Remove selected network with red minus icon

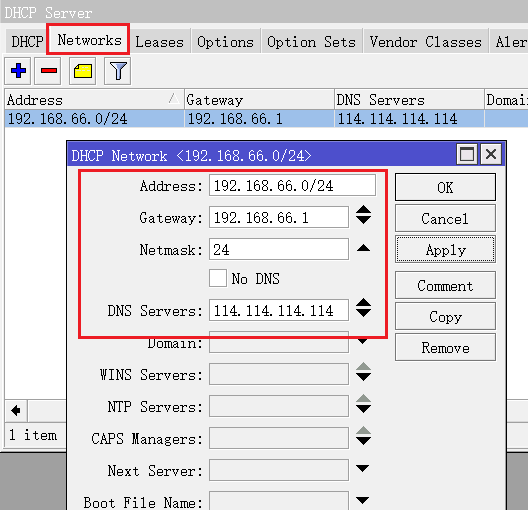pos(48,71)
